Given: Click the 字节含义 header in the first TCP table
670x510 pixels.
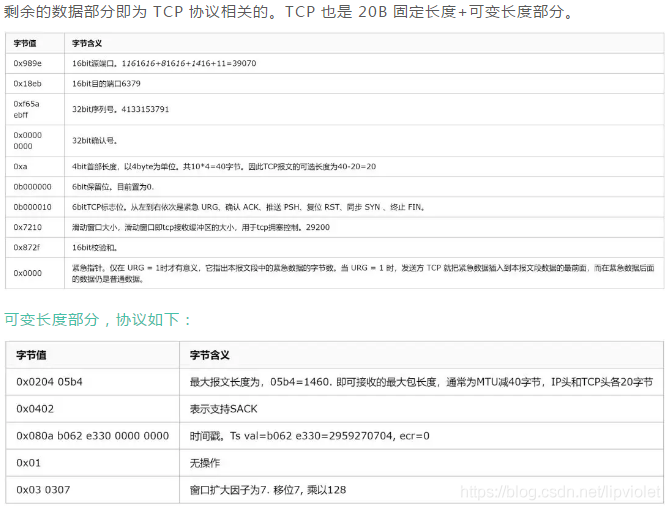Looking at the screenshot, I should [x=364, y=43].
